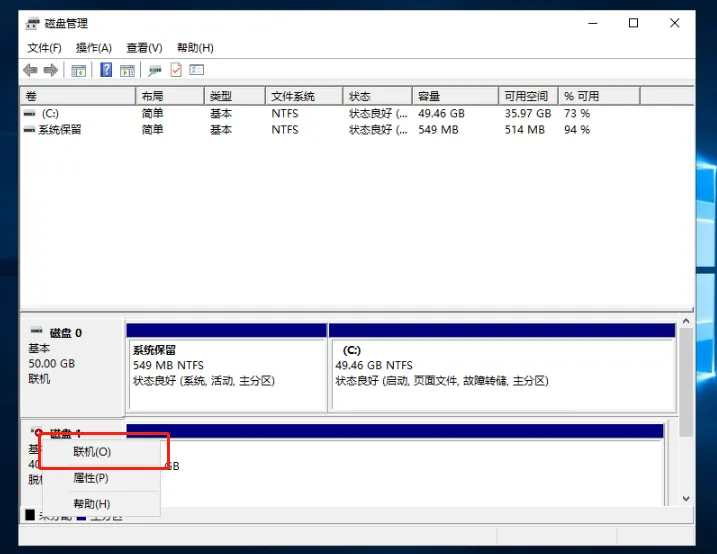
Task: Sort by the 类型 column header
Action: 235,96
